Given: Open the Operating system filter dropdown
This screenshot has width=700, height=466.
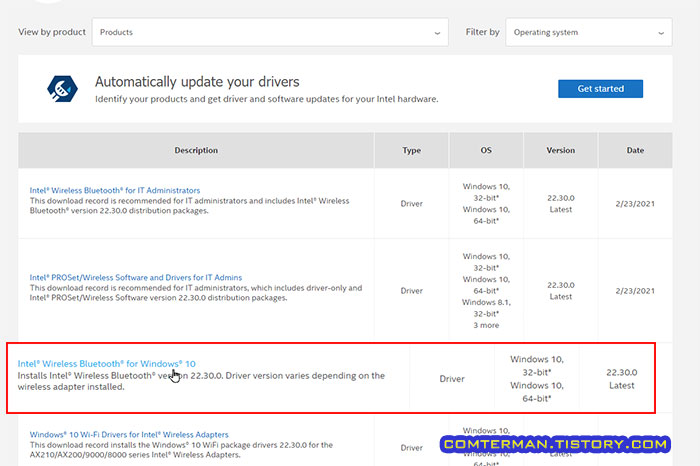Looking at the screenshot, I should click(588, 32).
